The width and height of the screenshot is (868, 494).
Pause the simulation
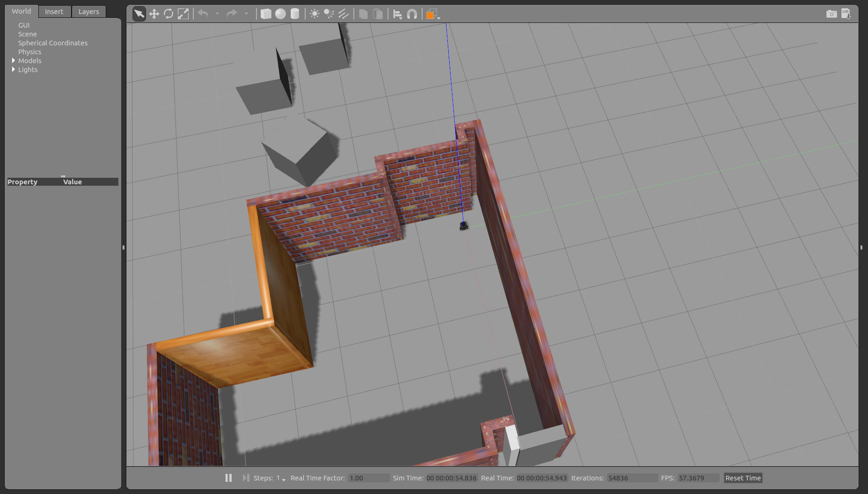click(x=228, y=478)
